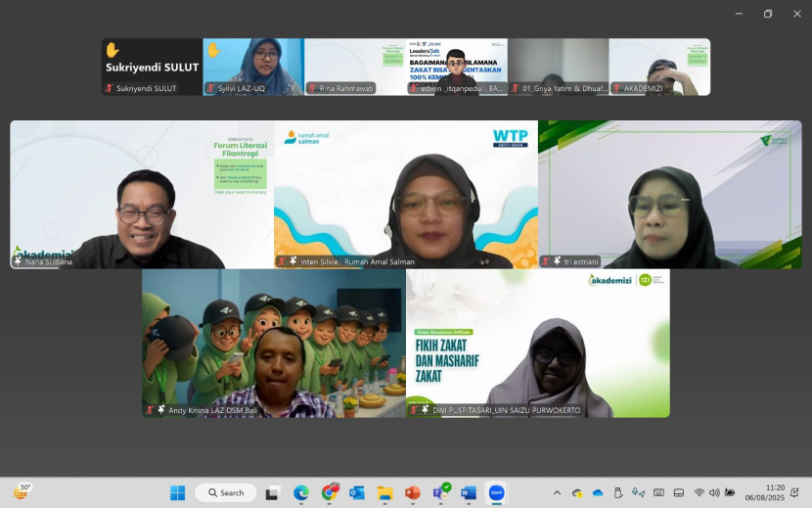Screen dimensions: 812x508
Task: Select Sukriyendi SULUT participant tile
Action: pos(152,67)
